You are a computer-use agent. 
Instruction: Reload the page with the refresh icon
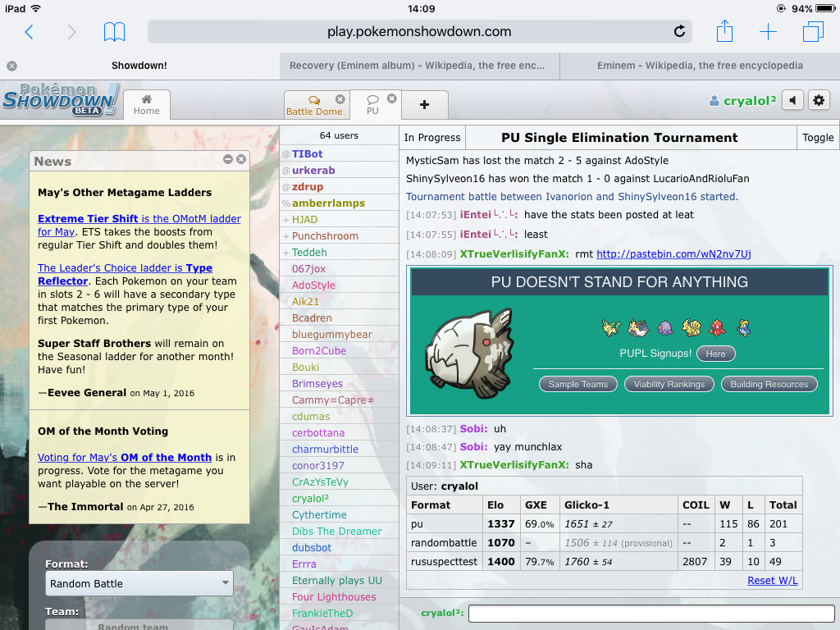point(679,32)
